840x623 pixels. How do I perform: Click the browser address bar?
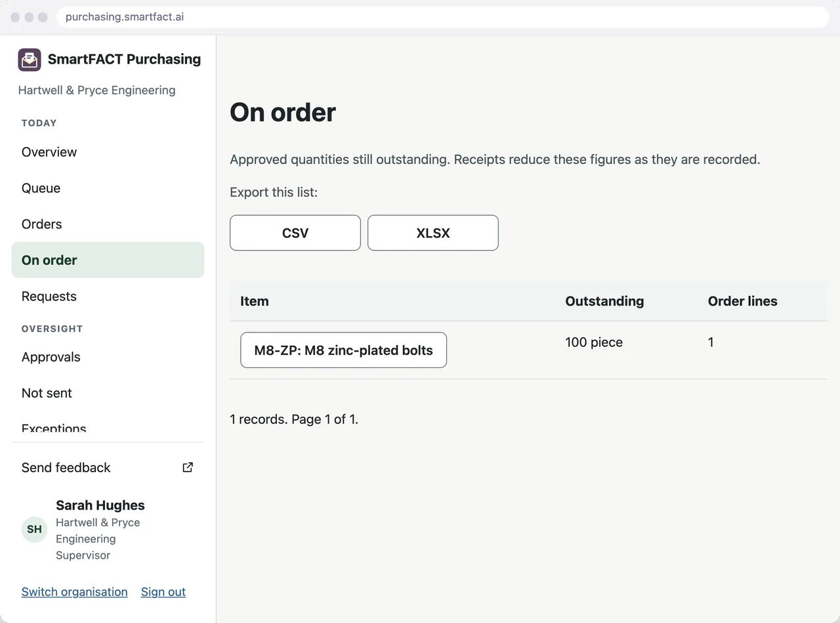pyautogui.click(x=443, y=17)
